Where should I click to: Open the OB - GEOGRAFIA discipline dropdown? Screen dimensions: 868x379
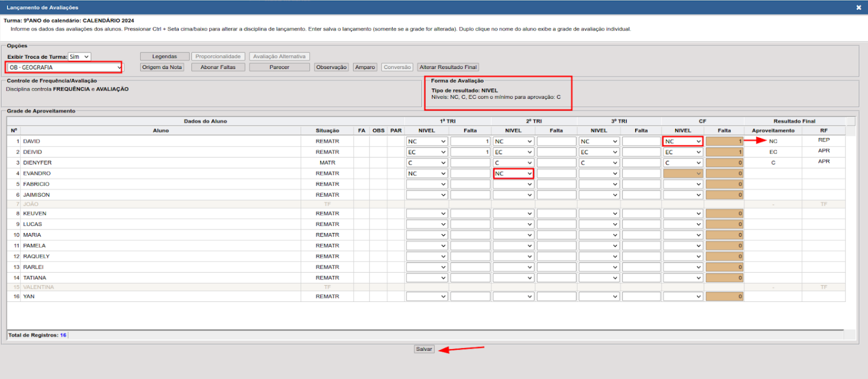(x=64, y=67)
